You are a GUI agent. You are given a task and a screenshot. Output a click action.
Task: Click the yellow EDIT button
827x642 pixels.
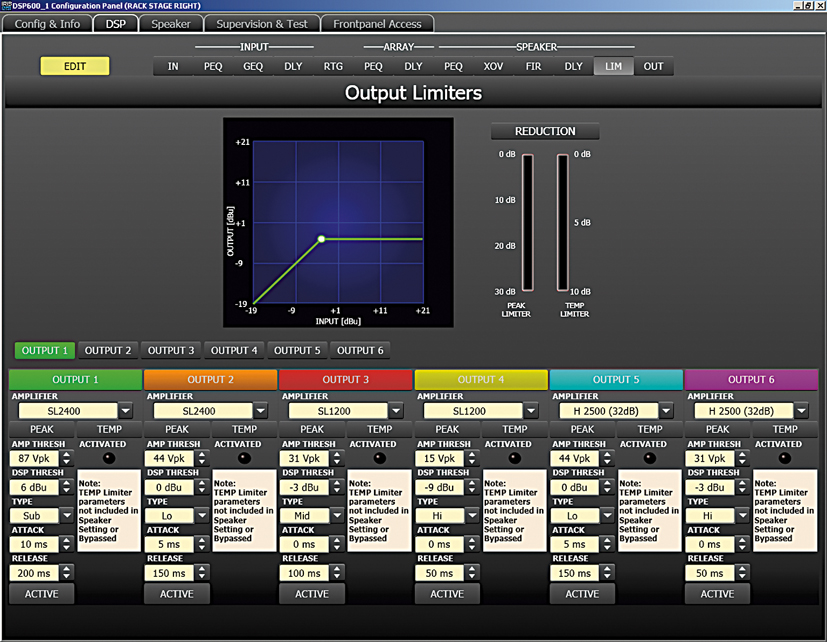point(75,66)
